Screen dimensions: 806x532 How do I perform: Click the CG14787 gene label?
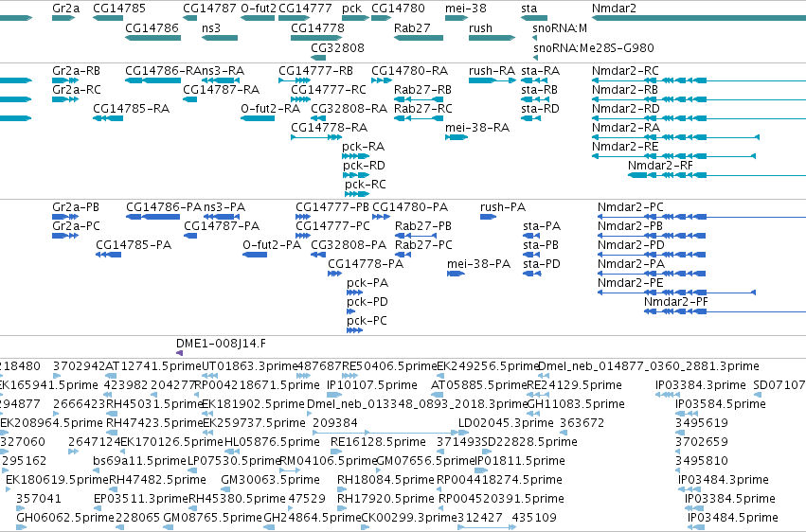[209, 9]
